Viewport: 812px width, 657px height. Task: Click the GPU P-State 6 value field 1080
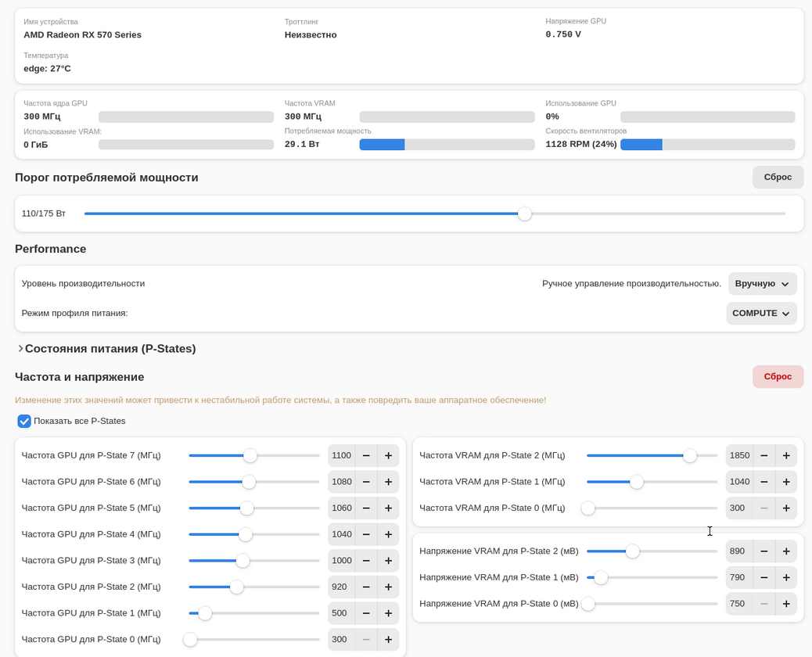tap(341, 482)
